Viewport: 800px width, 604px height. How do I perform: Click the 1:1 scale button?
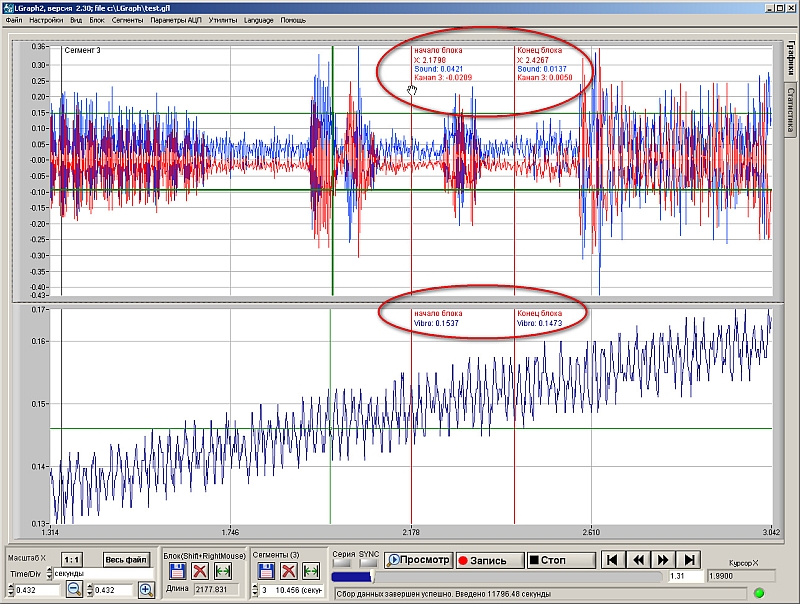click(x=72, y=560)
